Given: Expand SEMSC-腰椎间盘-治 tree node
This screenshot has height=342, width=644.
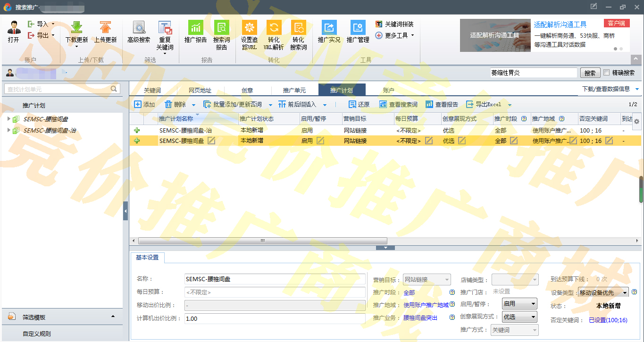Looking at the screenshot, I should 9,130.
